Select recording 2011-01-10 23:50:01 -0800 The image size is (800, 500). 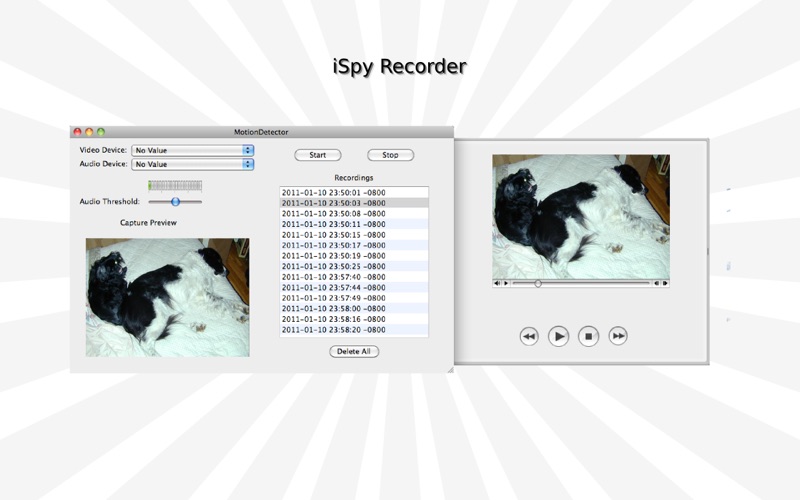coord(354,193)
